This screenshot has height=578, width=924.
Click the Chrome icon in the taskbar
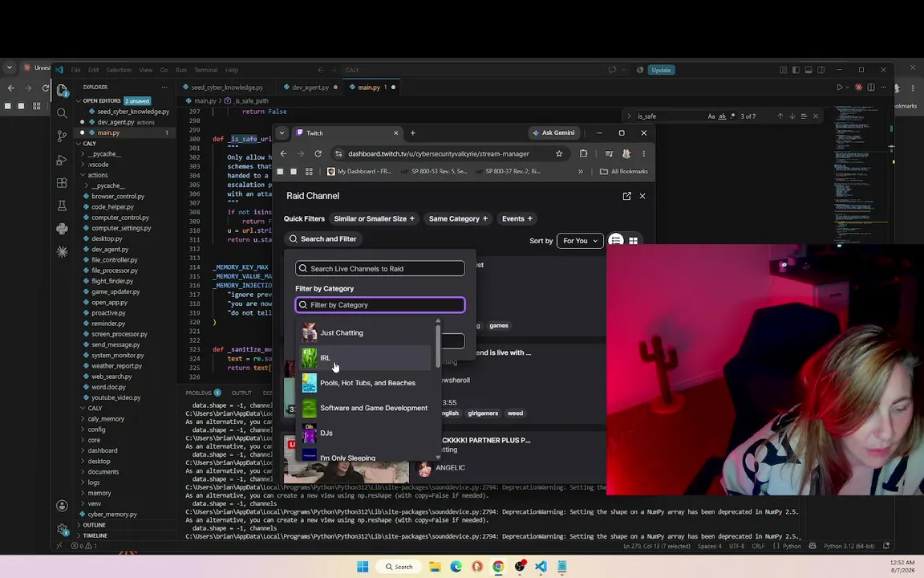tap(499, 567)
